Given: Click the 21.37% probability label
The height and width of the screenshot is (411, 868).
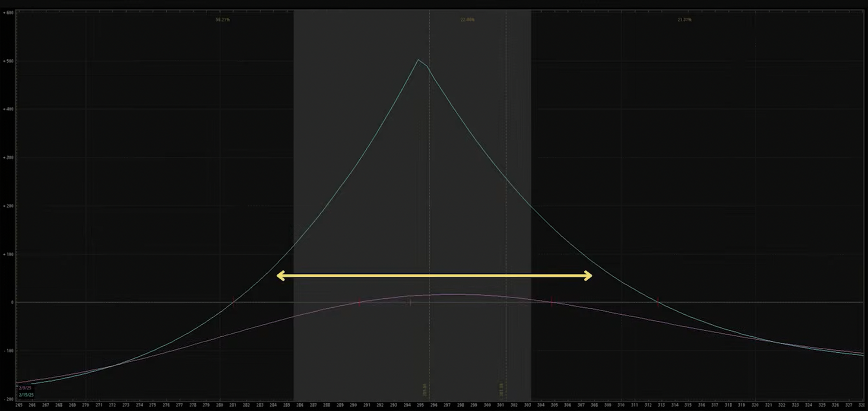Looking at the screenshot, I should [685, 19].
